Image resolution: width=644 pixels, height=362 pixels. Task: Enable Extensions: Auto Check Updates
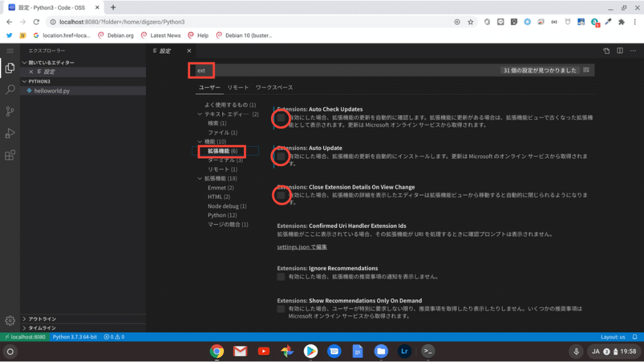pos(280,119)
